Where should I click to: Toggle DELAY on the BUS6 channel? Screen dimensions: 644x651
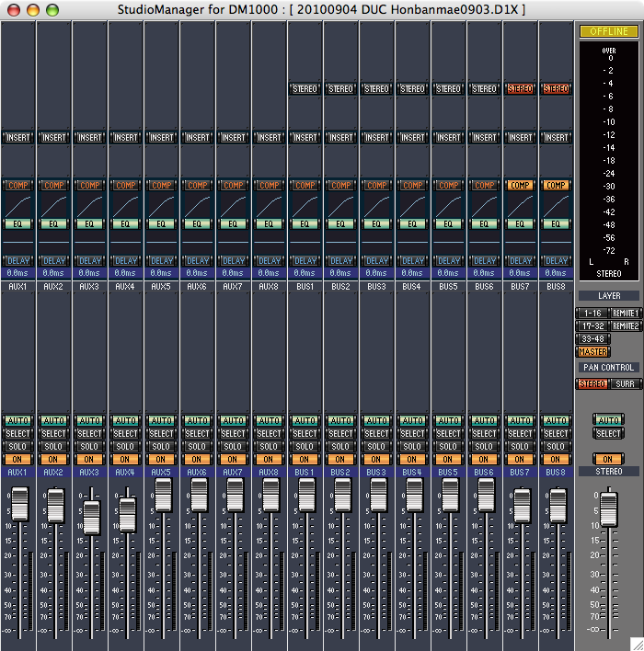(x=485, y=261)
